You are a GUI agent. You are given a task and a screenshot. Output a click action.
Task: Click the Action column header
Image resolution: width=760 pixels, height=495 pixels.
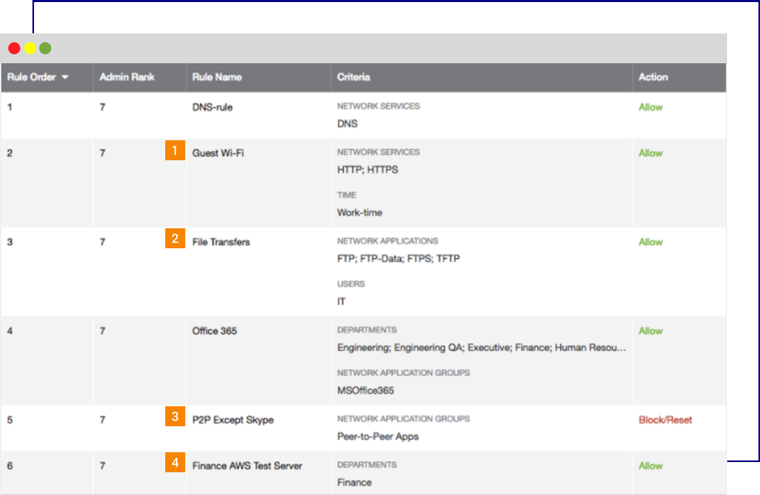[653, 77]
